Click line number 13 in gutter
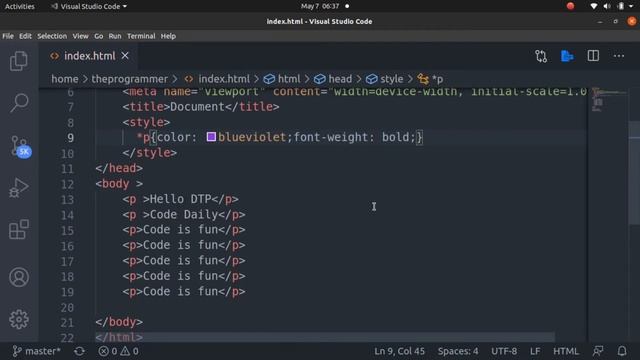The width and height of the screenshot is (640, 360). 67,200
